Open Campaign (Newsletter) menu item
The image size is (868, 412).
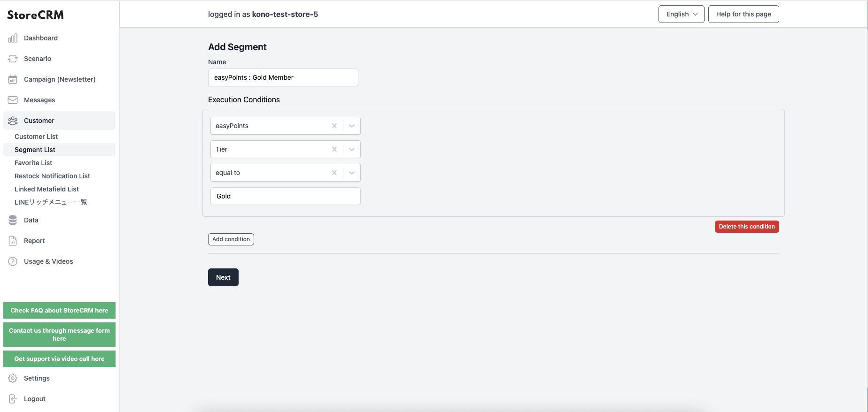(x=59, y=79)
